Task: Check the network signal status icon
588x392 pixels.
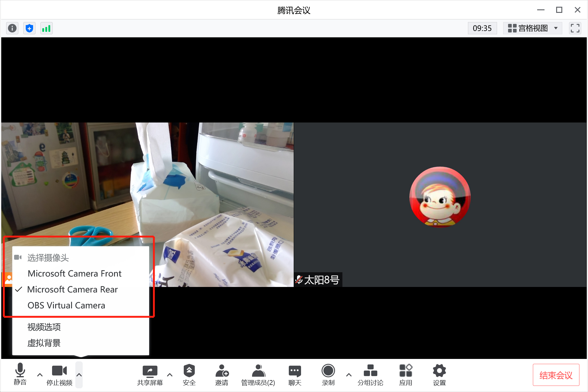Action: click(x=46, y=28)
